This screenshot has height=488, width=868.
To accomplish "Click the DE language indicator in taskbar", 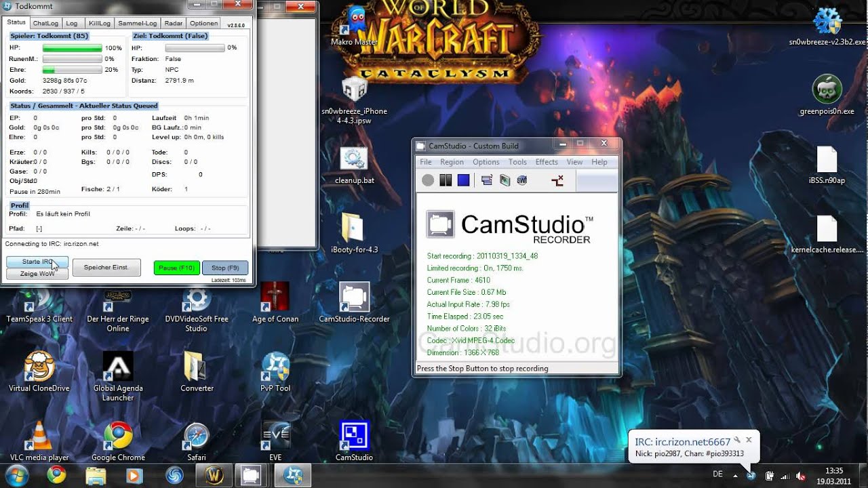I will click(717, 474).
